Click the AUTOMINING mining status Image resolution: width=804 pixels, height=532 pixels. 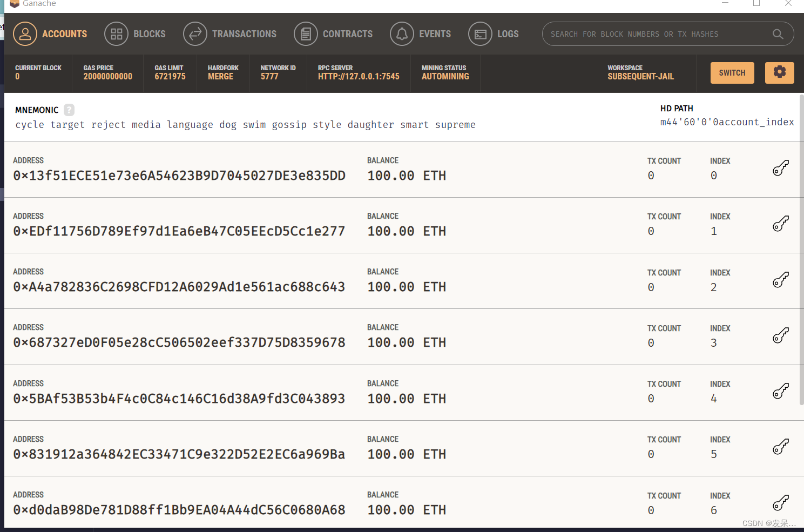point(445,77)
